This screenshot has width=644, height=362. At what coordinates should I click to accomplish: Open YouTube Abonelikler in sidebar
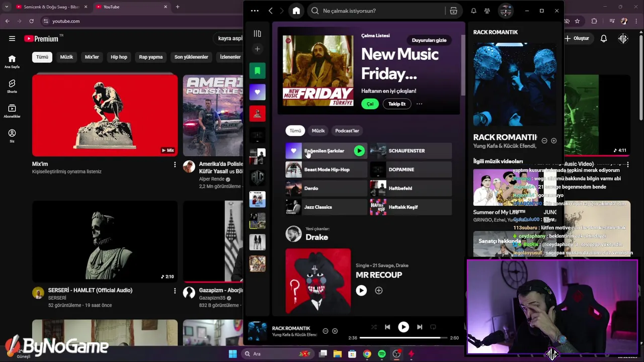point(12,111)
